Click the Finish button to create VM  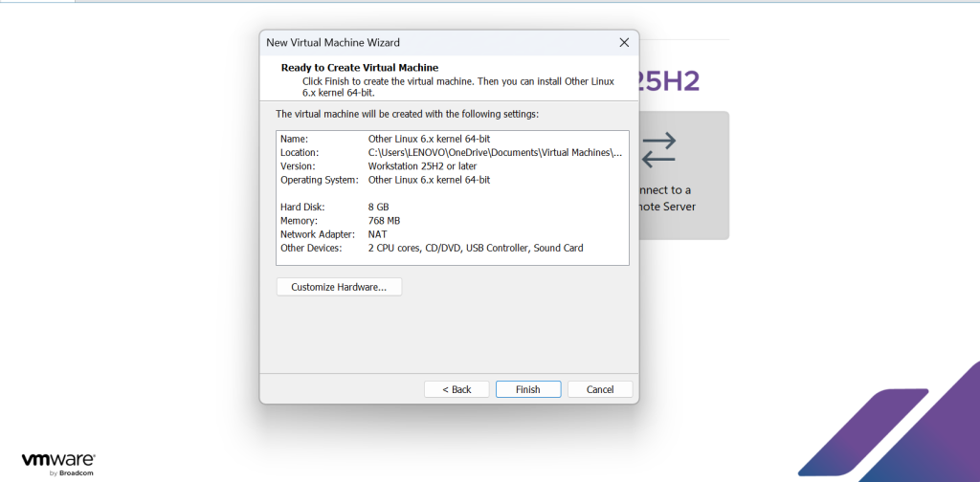(528, 389)
